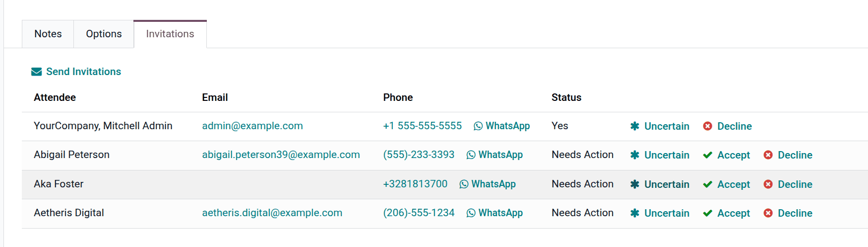The height and width of the screenshot is (247, 868).
Task: Decline invitation for Aetheris Digital
Action: click(788, 213)
